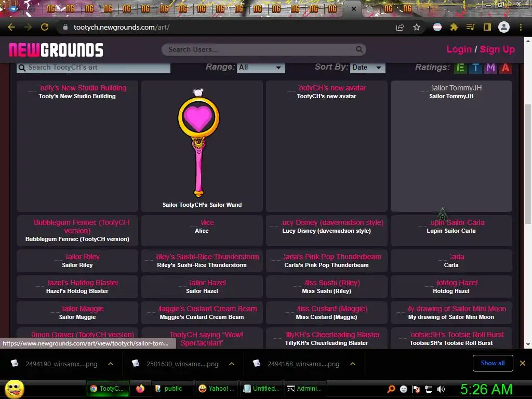Close the active browser tab
This screenshot has width=532, height=399.
(x=353, y=9)
